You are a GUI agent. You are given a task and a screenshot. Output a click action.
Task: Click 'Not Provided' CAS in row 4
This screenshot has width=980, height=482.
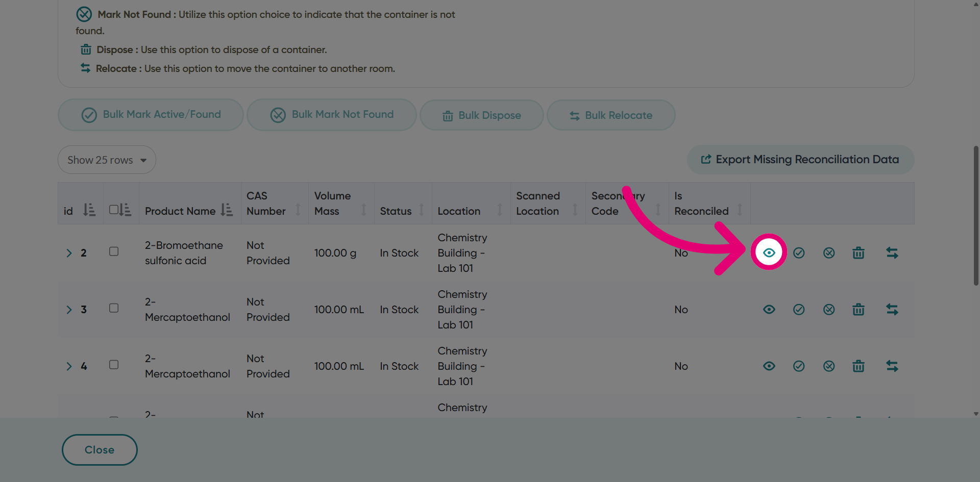(x=268, y=366)
